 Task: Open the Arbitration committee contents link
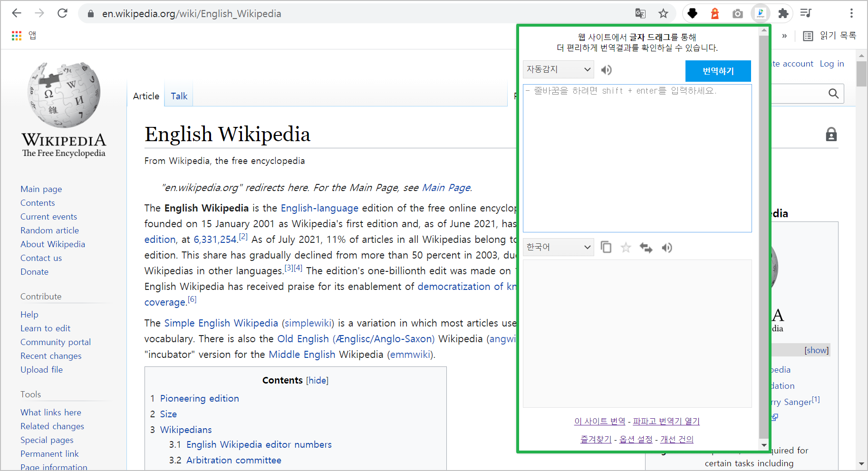tap(233, 460)
